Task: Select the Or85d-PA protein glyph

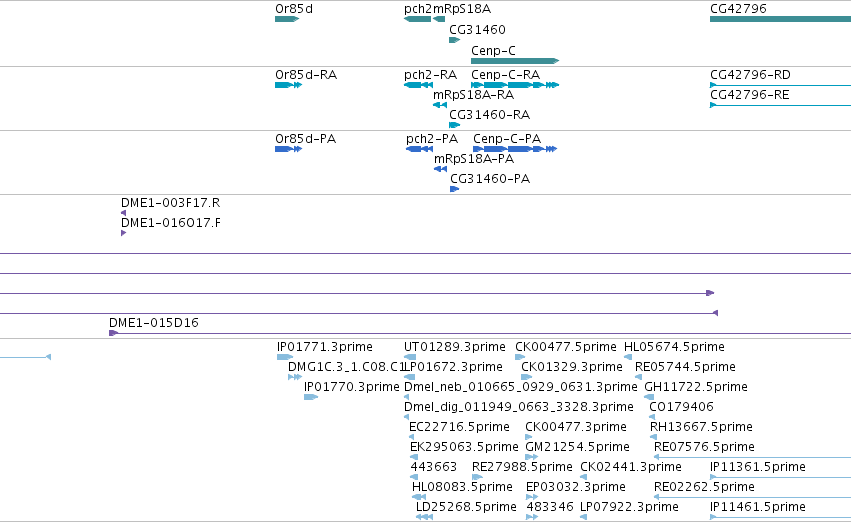Action: click(x=288, y=149)
